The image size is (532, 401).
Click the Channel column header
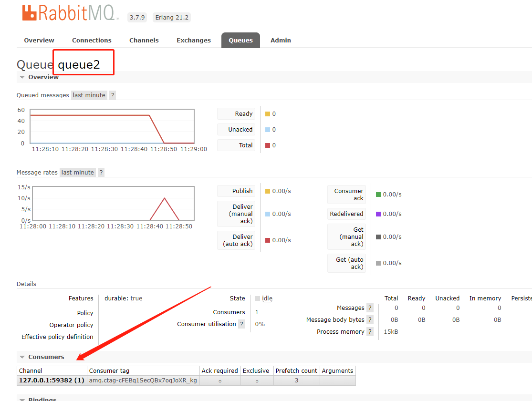[52, 371]
